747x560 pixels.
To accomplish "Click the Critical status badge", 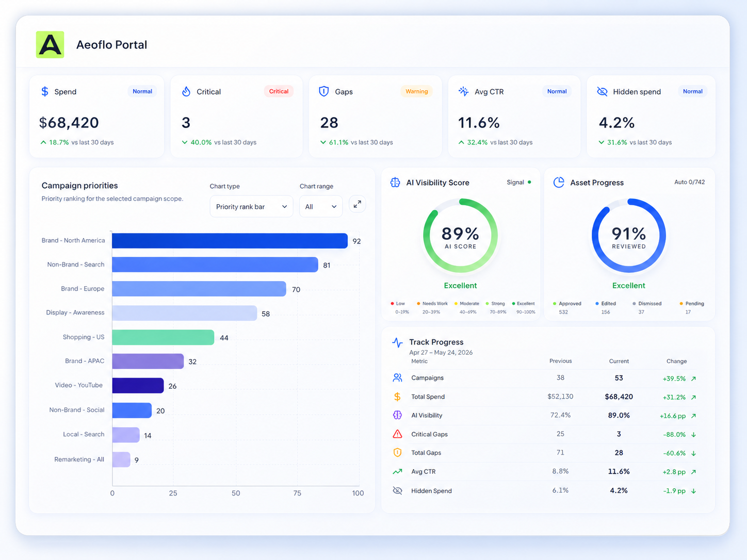I will tap(279, 91).
